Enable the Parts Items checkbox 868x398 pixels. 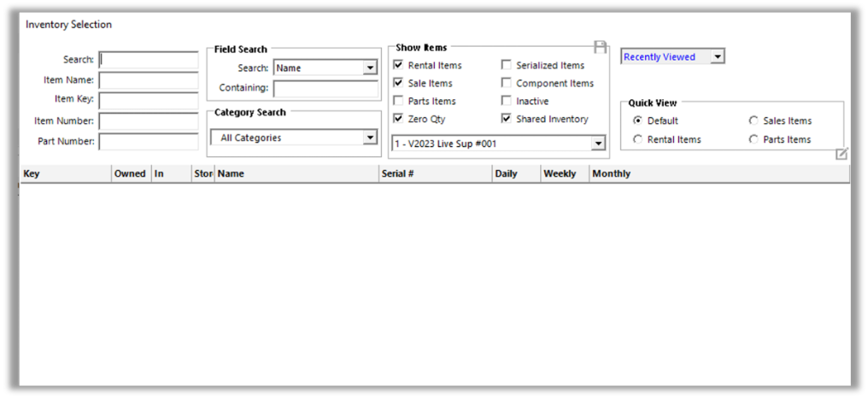point(398,102)
